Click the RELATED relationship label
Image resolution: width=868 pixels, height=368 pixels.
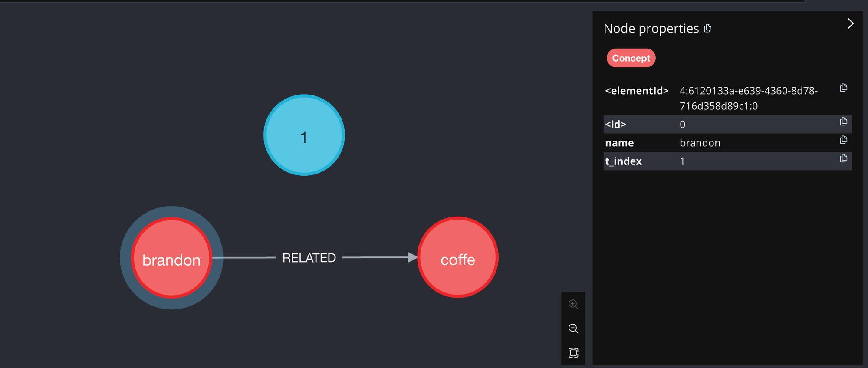[309, 258]
